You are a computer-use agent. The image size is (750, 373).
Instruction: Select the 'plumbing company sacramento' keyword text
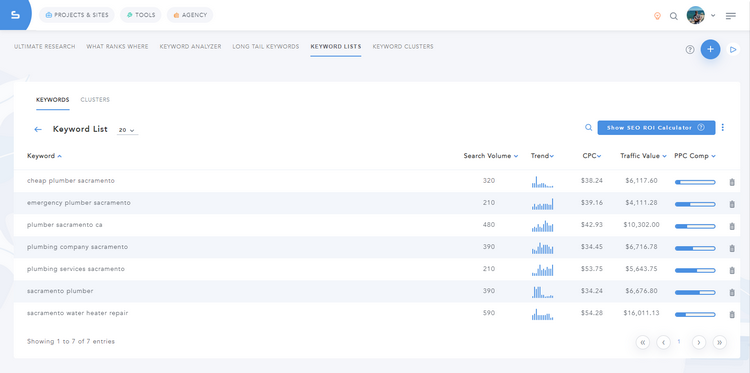point(77,247)
